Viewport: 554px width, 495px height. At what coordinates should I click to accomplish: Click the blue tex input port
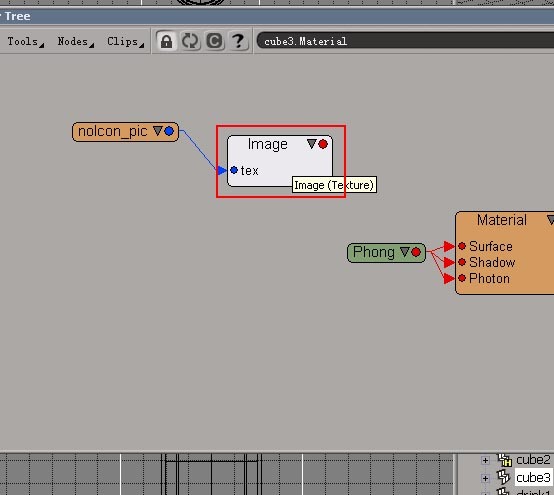coord(234,170)
